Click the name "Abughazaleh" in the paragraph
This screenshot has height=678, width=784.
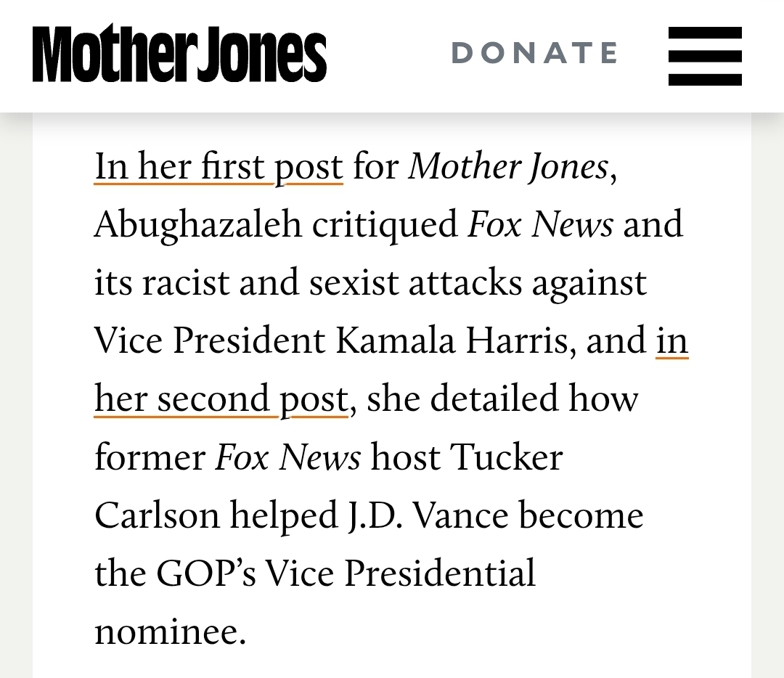click(197, 225)
